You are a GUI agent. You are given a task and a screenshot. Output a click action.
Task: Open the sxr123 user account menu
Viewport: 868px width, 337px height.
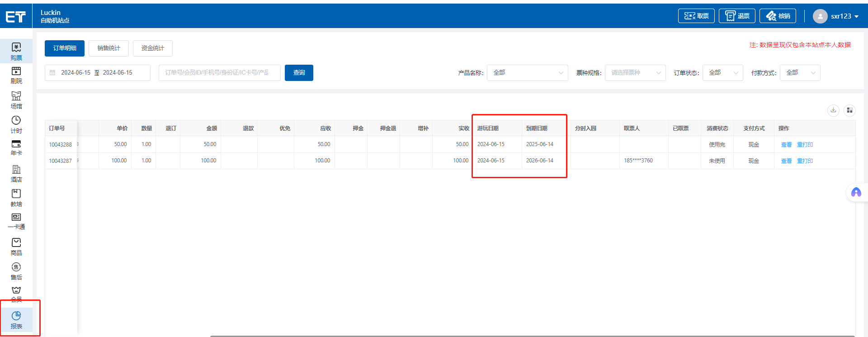[x=836, y=16]
